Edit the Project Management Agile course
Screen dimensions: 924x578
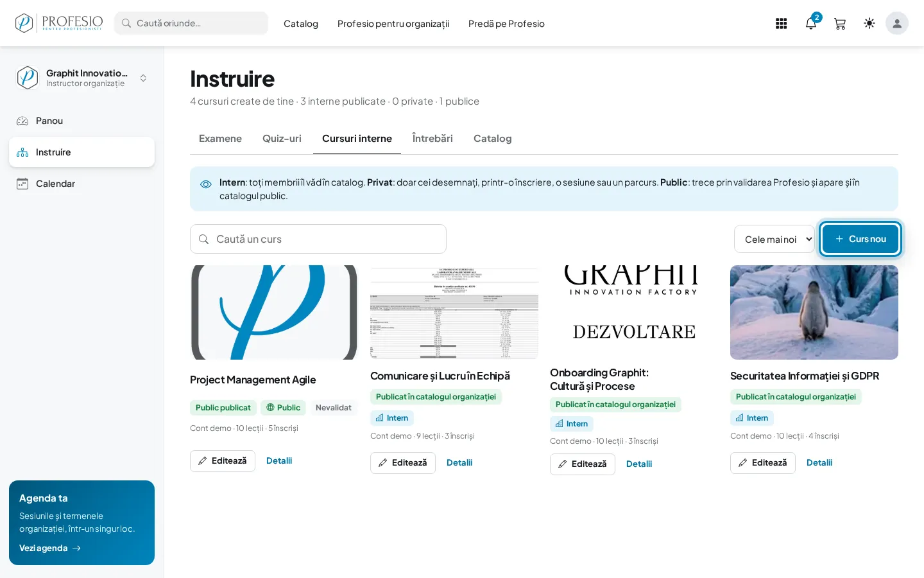(x=223, y=461)
